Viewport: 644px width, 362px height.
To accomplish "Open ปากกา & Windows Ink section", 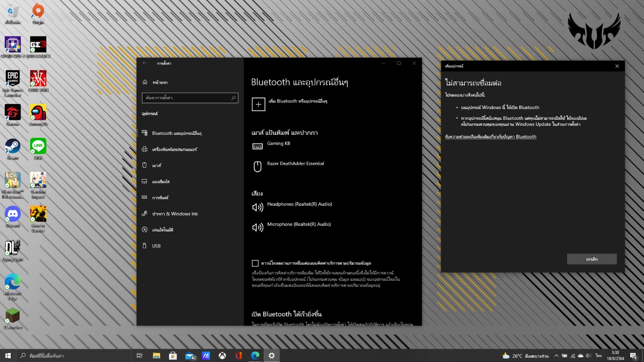I will click(x=190, y=214).
